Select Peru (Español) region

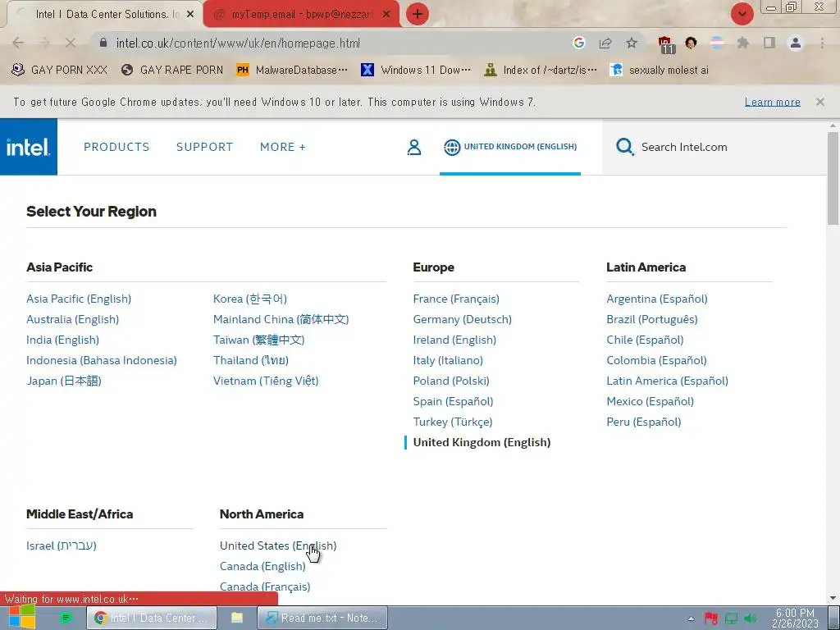(x=643, y=422)
